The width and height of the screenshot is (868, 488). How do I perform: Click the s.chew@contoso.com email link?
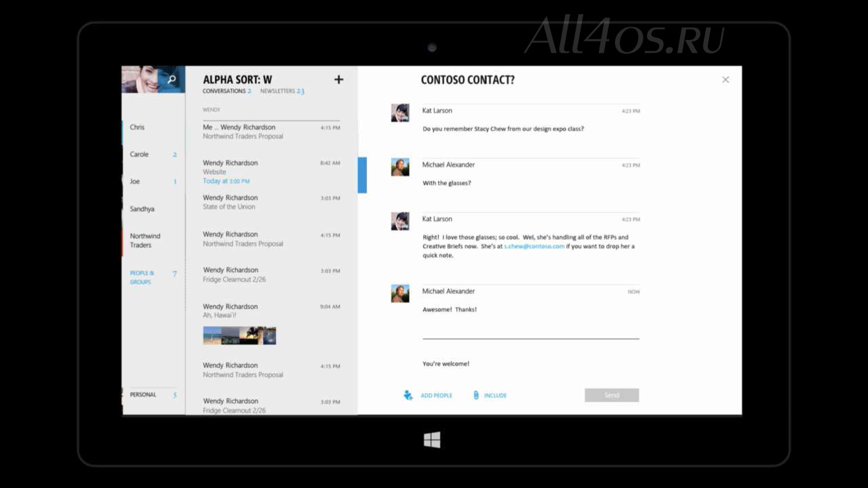534,247
